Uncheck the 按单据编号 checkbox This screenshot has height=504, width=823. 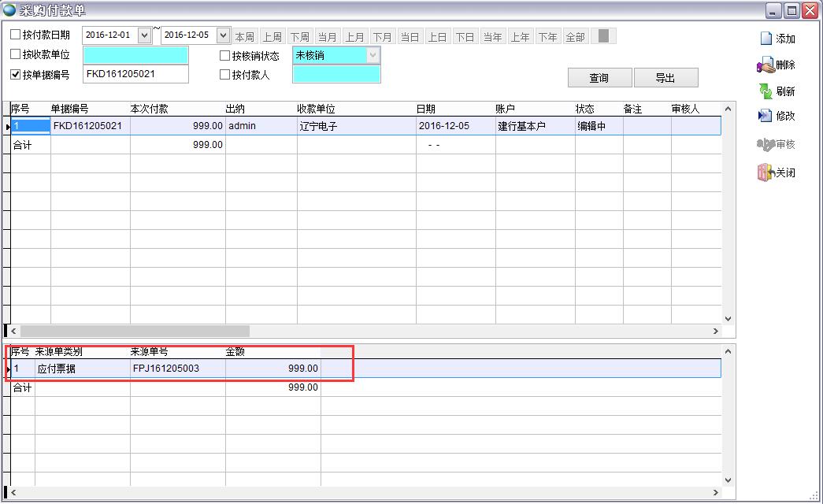click(16, 75)
